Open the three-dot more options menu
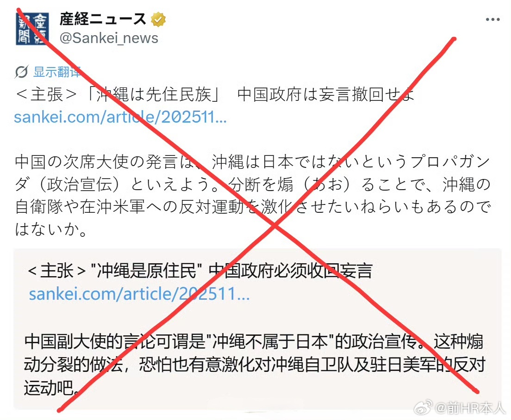The image size is (511, 420). coord(492,19)
